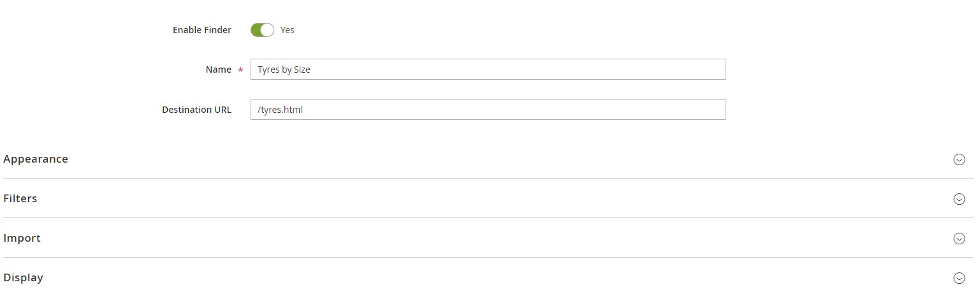The image size is (980, 294).
Task: Expand the Filters section heading
Action: point(20,198)
